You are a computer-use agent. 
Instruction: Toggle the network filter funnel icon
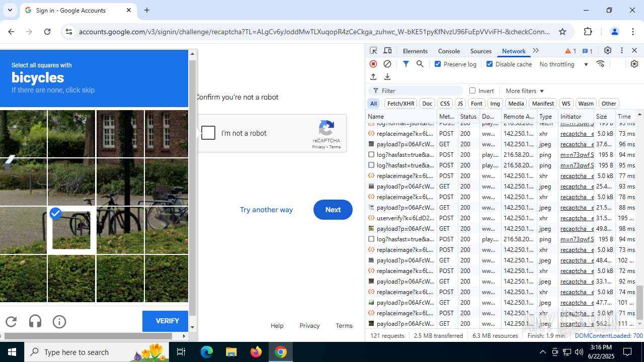click(x=406, y=64)
